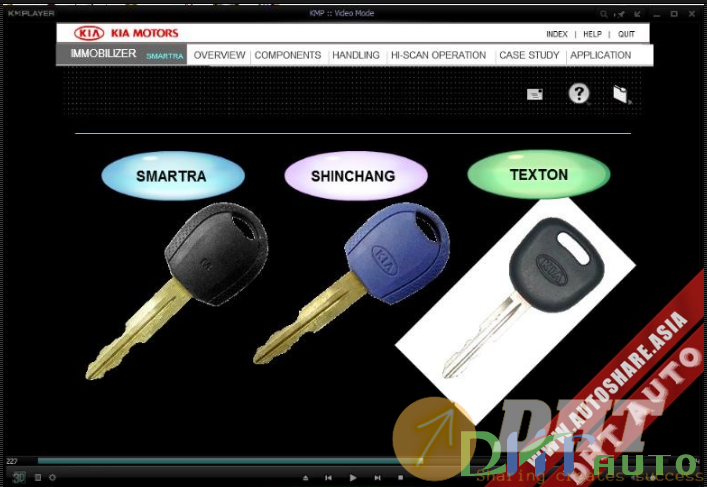Skip to the previous track
The height and width of the screenshot is (487, 707).
click(x=328, y=478)
